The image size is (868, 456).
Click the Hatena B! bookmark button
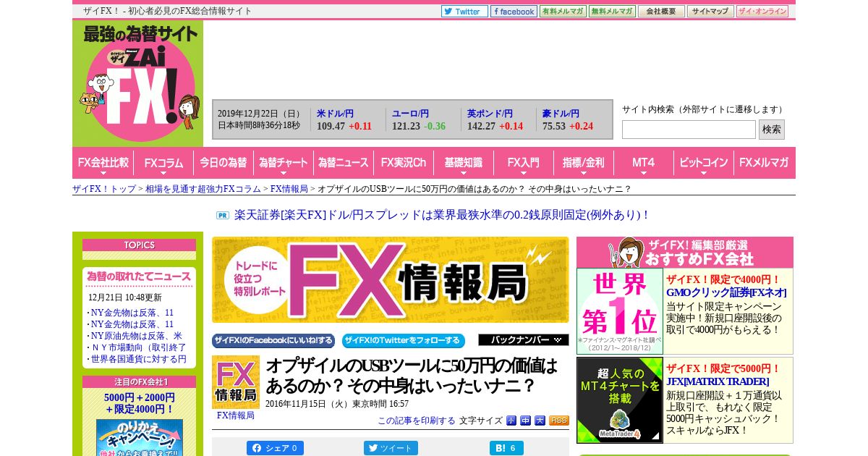pyautogui.click(x=506, y=448)
